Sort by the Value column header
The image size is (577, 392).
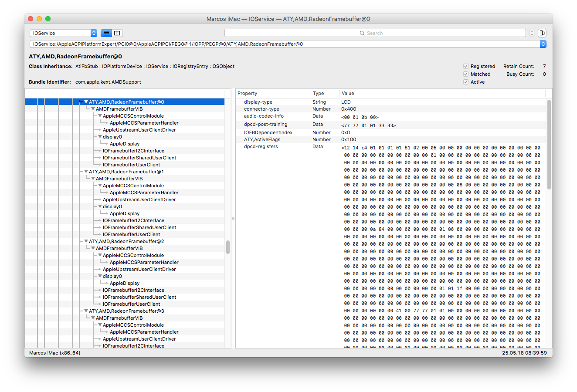[442, 93]
